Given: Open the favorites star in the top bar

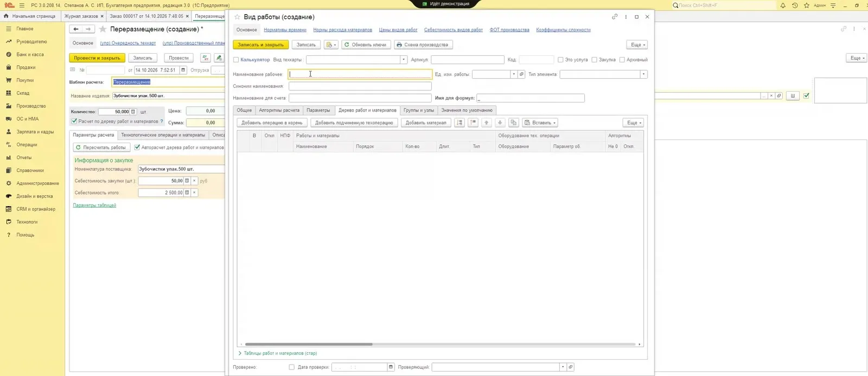Looking at the screenshot, I should pyautogui.click(x=807, y=5).
